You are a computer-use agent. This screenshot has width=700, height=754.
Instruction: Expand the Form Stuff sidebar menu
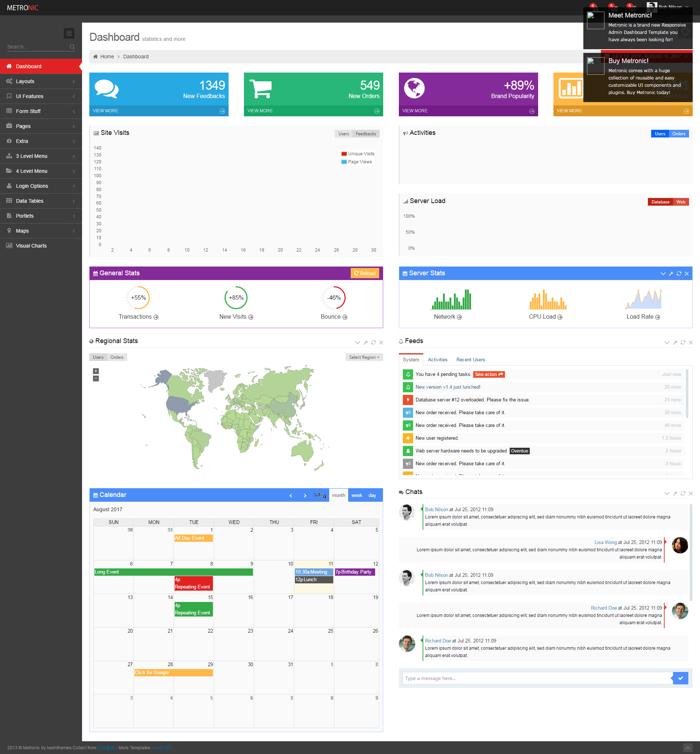41,112
